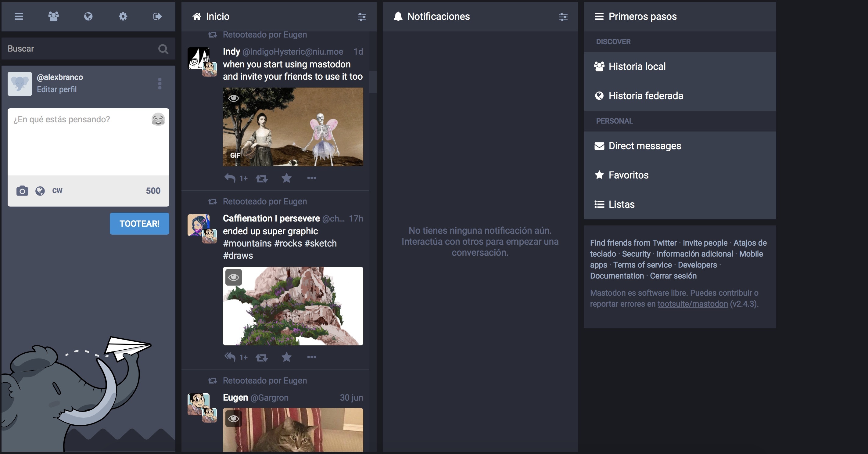Click the #draws hashtag
The width and height of the screenshot is (868, 454).
tap(238, 255)
